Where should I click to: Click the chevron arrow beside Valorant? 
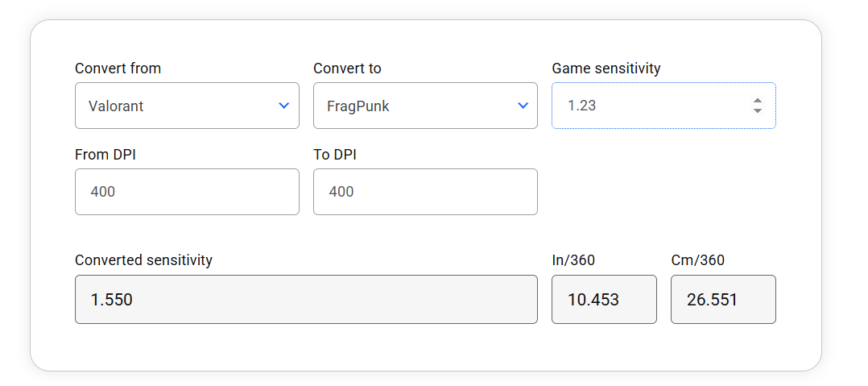(283, 106)
